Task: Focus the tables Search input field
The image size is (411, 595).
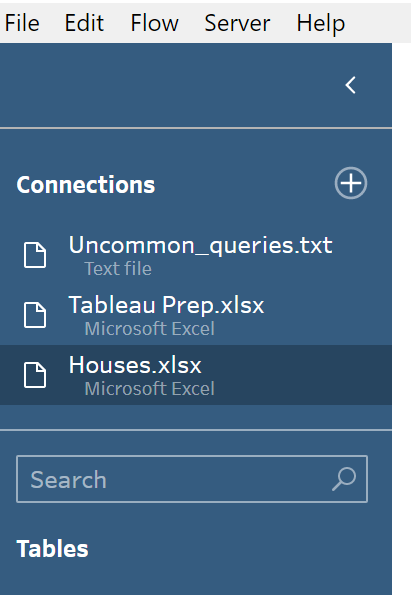Action: tap(192, 479)
